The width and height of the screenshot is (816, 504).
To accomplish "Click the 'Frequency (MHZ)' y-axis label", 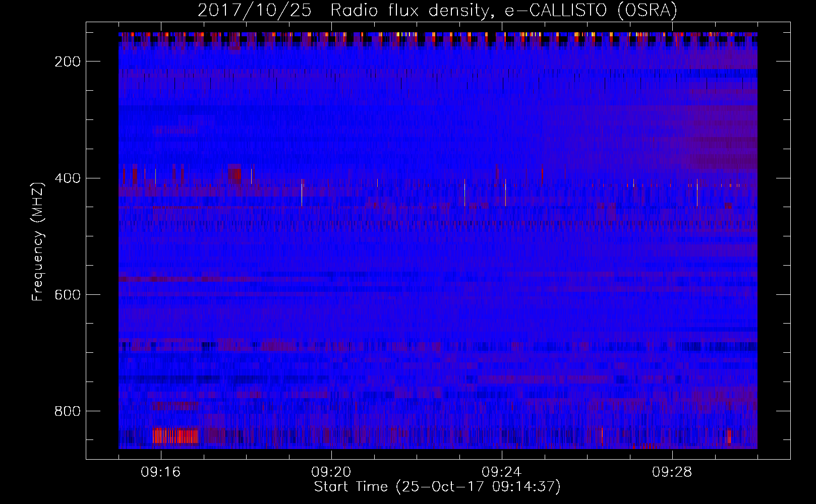I will [x=38, y=241].
